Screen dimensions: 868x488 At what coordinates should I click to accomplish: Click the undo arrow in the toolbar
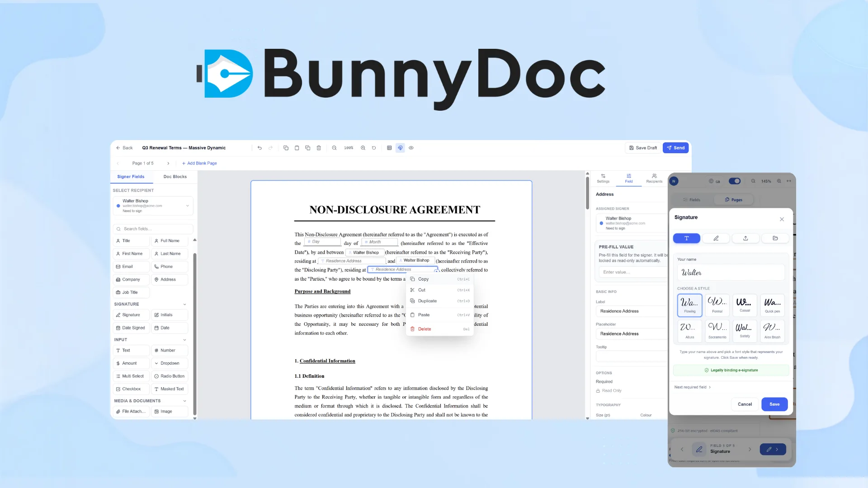(259, 148)
